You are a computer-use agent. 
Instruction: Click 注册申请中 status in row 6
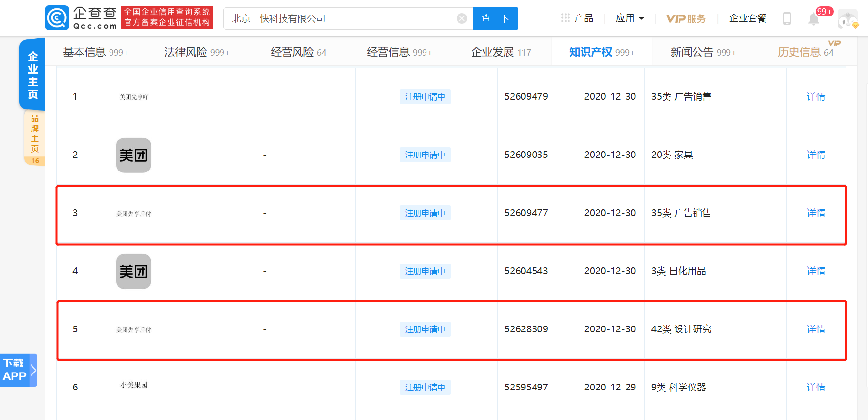click(425, 388)
